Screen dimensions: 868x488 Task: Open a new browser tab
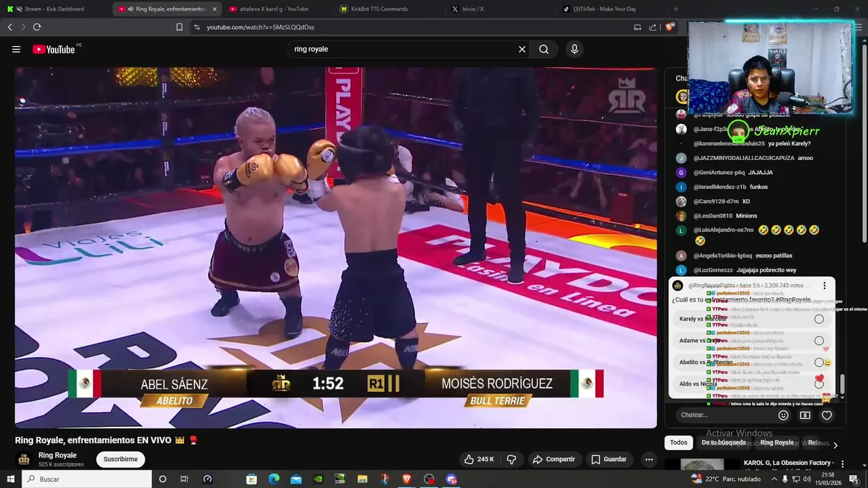(676, 9)
